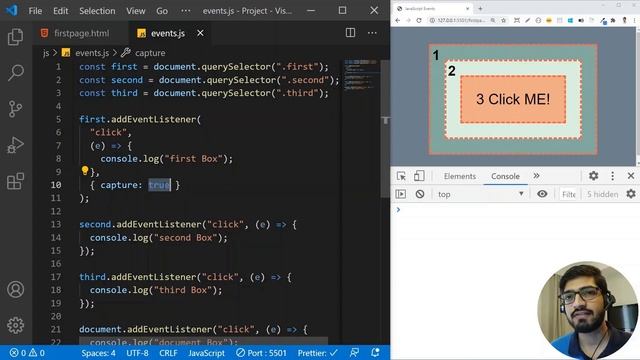640x360 pixels.
Task: Open the View menu
Action: tap(136, 11)
